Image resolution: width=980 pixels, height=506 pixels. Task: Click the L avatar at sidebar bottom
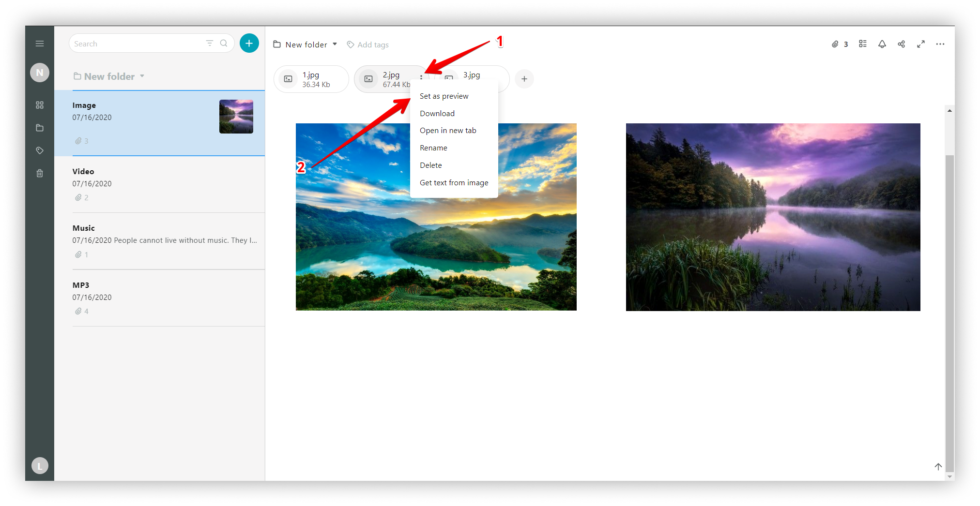coord(40,466)
